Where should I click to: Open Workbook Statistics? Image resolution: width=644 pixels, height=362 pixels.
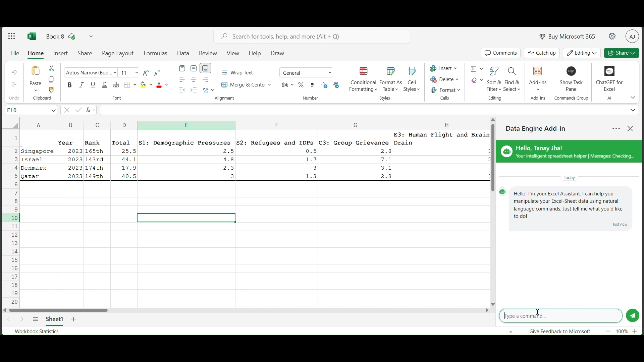click(37, 332)
